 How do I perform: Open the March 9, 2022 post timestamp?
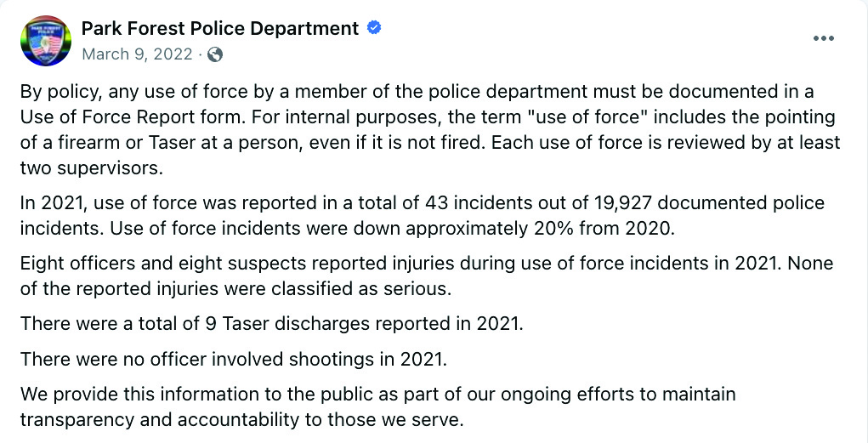point(138,54)
